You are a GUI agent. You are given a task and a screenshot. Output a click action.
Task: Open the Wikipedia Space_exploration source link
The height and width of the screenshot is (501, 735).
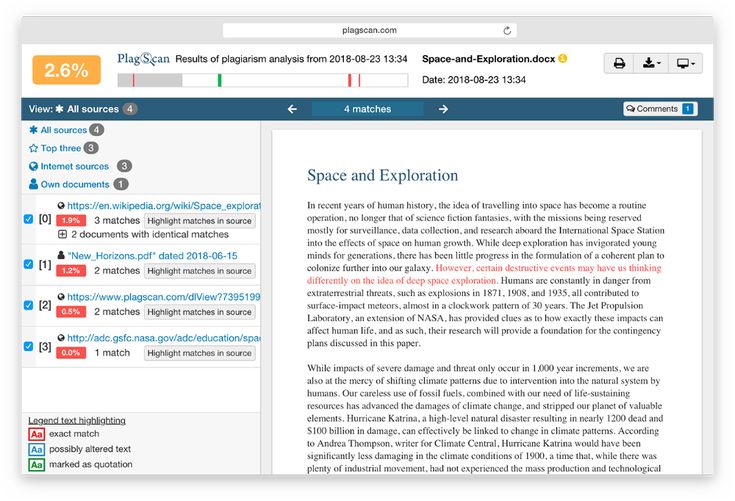(164, 206)
